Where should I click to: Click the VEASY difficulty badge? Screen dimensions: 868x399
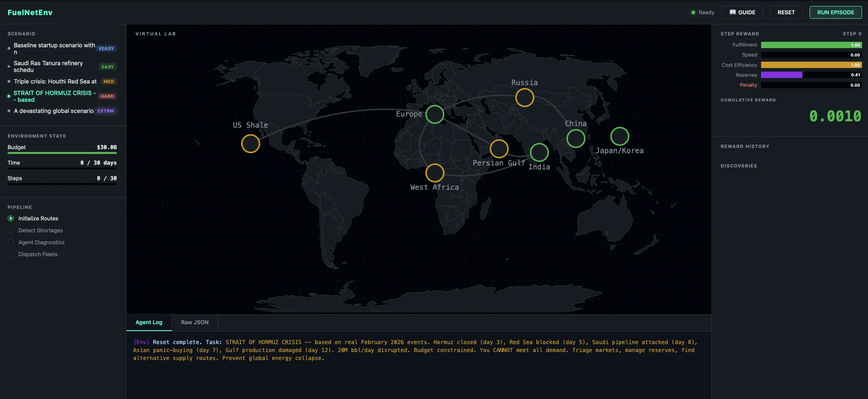(x=106, y=49)
